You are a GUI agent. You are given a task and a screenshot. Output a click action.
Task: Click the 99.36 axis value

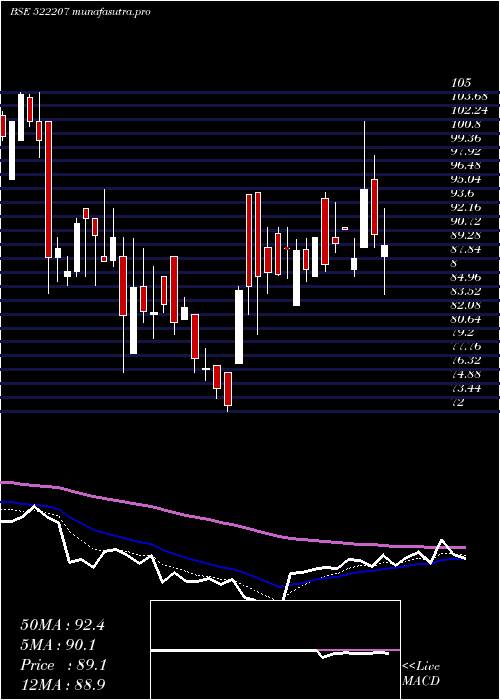pos(468,138)
